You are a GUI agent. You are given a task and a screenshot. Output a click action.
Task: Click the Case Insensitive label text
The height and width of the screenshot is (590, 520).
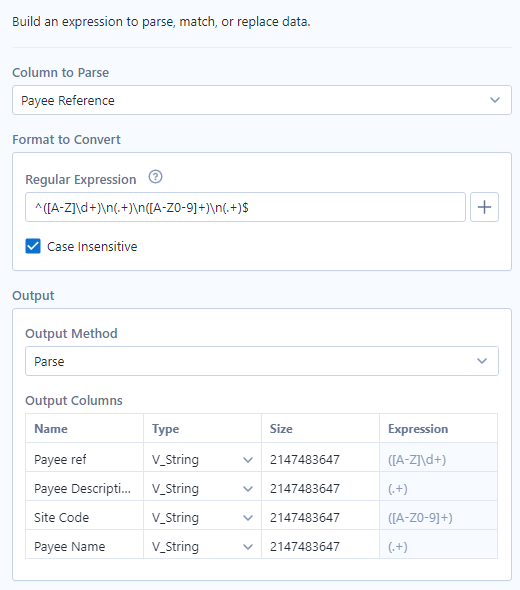pyautogui.click(x=92, y=246)
